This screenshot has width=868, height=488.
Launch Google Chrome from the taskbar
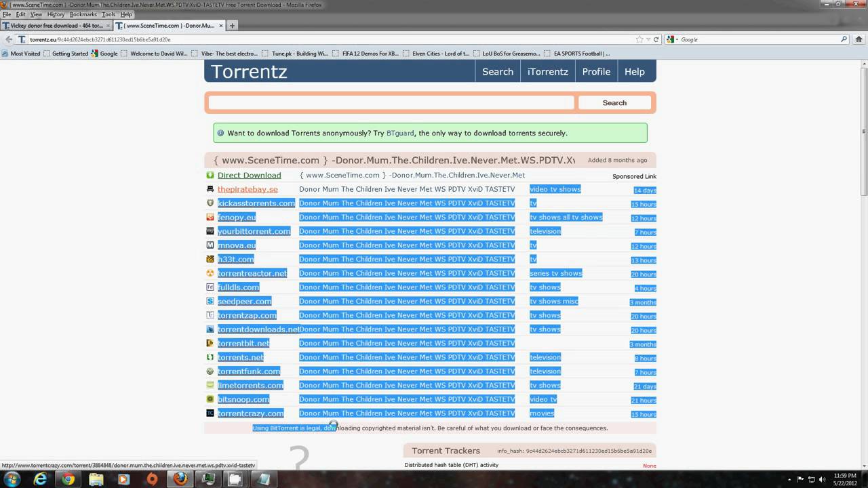click(x=68, y=479)
